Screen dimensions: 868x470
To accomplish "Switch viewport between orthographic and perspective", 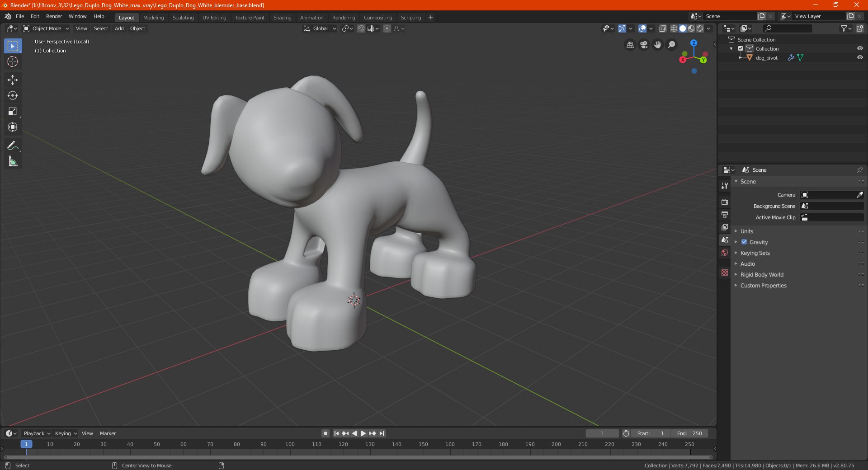I will pos(630,45).
